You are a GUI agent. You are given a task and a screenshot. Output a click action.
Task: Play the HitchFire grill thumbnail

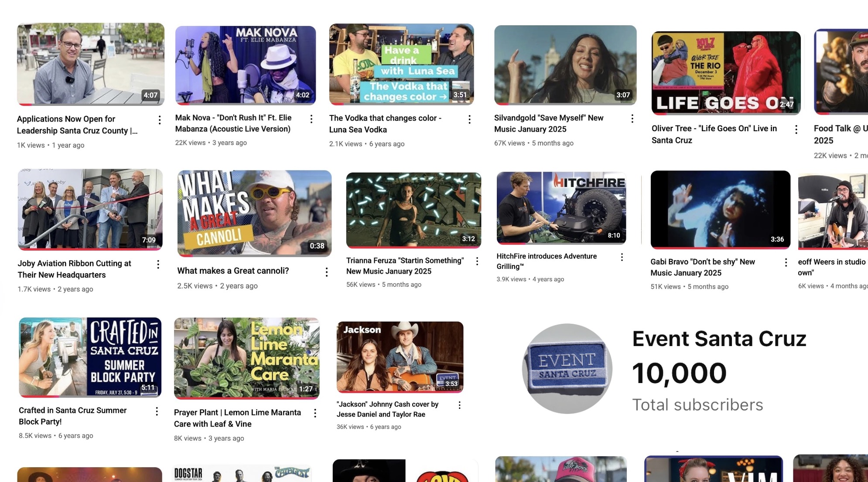[x=561, y=208]
